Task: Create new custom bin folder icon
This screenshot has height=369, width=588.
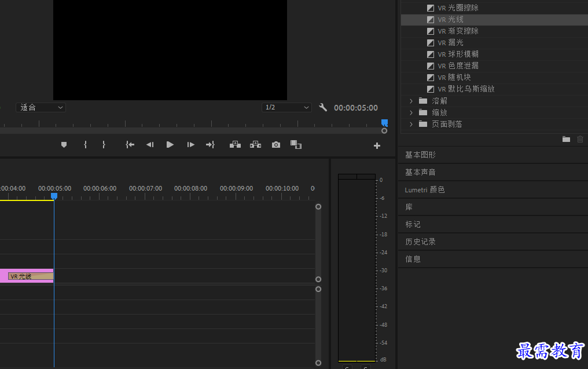Action: (566, 139)
